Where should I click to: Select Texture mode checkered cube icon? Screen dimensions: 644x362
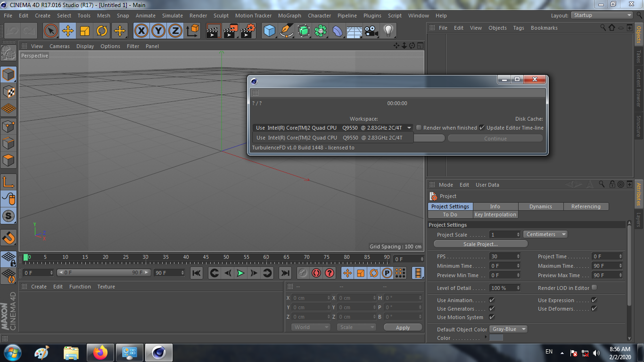pyautogui.click(x=8, y=91)
